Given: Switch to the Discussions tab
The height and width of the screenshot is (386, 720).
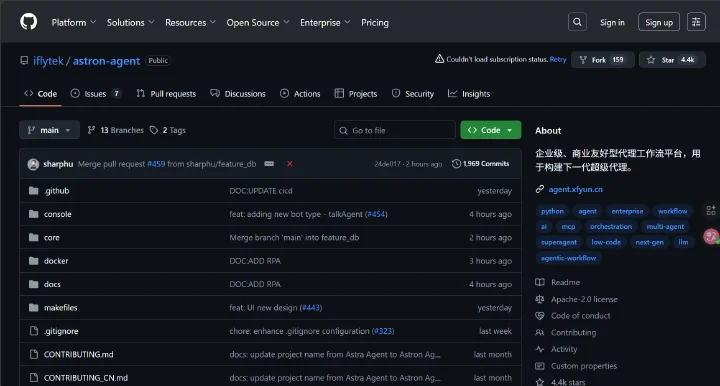Looking at the screenshot, I should [238, 94].
